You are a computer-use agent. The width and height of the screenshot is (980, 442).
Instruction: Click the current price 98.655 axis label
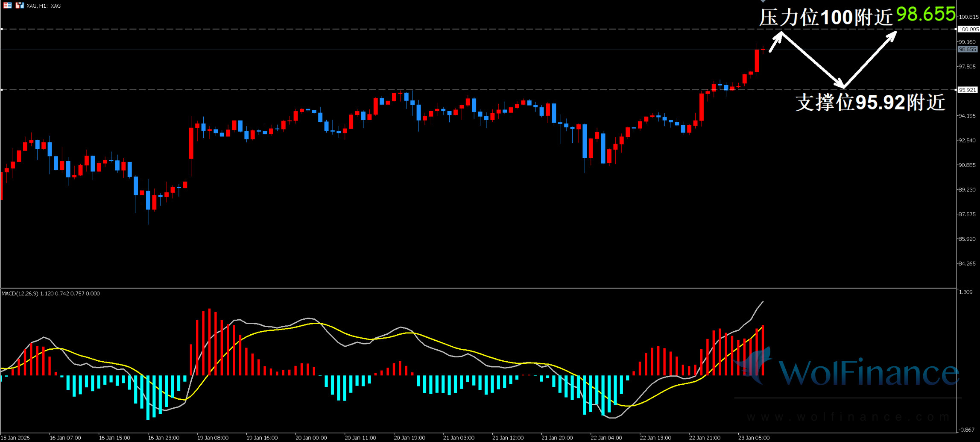pos(967,50)
